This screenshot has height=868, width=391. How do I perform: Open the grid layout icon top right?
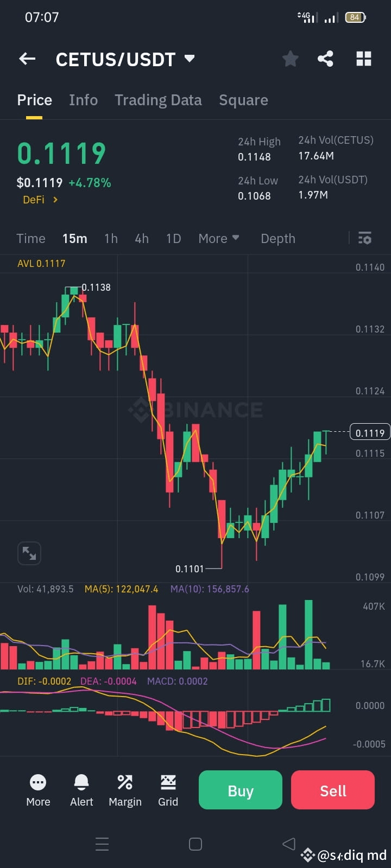point(363,59)
